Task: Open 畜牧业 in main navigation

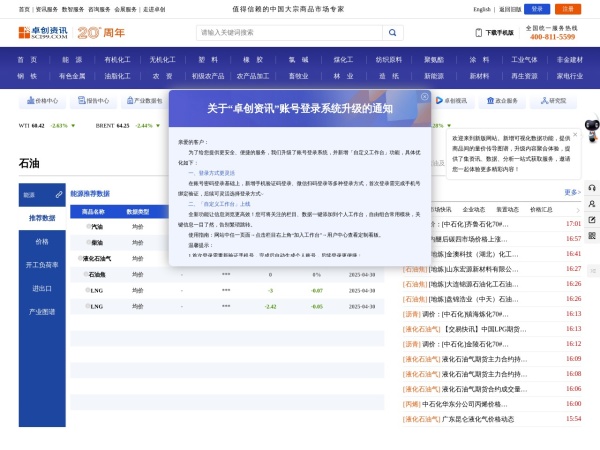Action: pyautogui.click(x=298, y=76)
